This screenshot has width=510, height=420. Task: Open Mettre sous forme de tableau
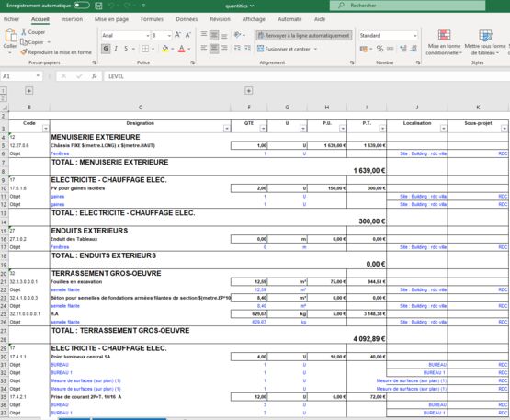(485, 42)
